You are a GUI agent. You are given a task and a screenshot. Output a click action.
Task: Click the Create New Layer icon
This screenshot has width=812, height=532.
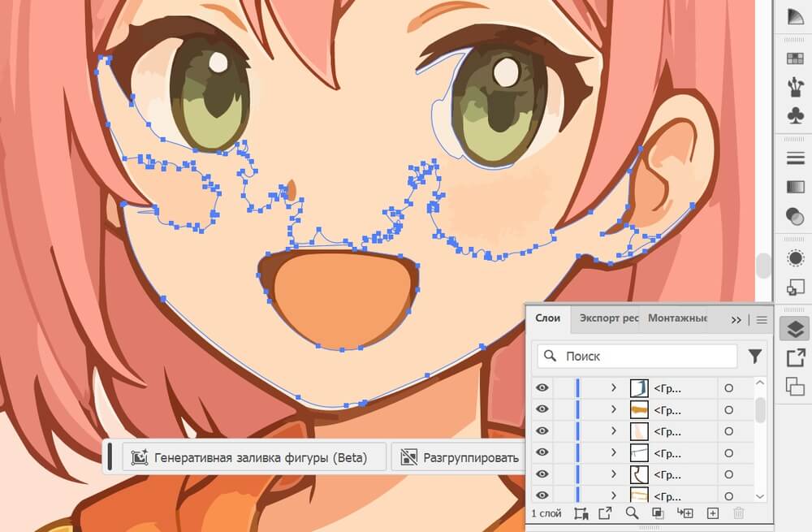(713, 513)
